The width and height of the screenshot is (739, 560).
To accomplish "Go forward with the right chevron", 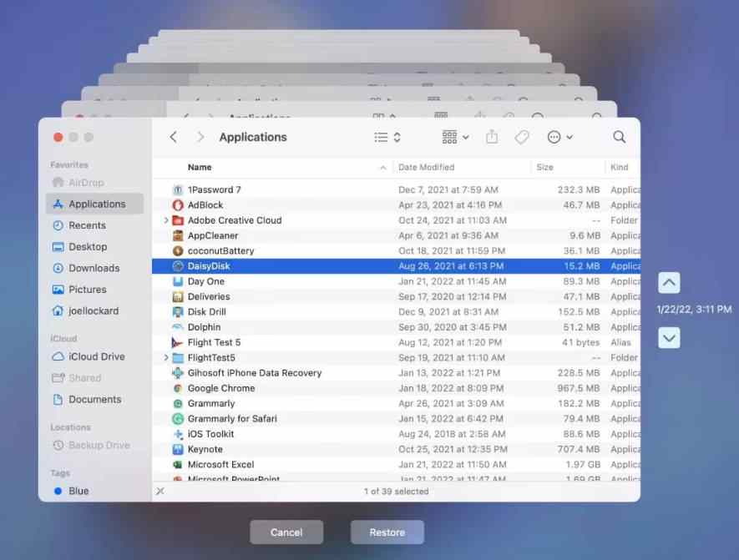I will [200, 137].
